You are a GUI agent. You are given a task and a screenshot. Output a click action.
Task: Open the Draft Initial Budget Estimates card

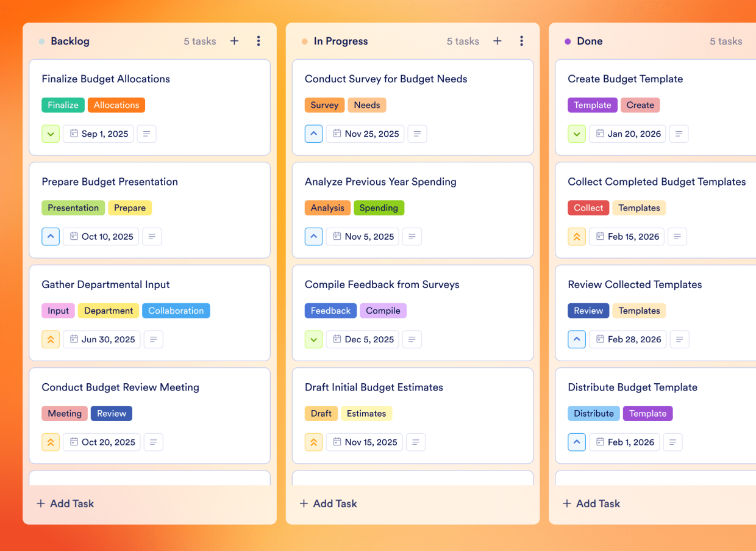[374, 387]
